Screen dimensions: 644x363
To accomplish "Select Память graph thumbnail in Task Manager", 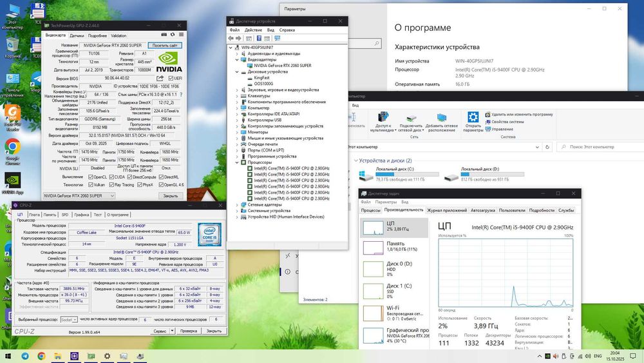I will (374, 248).
